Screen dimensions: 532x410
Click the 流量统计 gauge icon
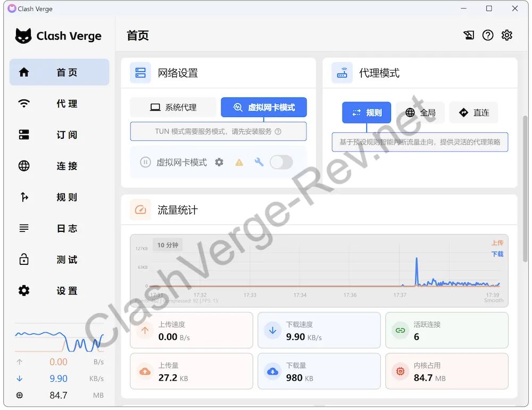click(x=140, y=210)
